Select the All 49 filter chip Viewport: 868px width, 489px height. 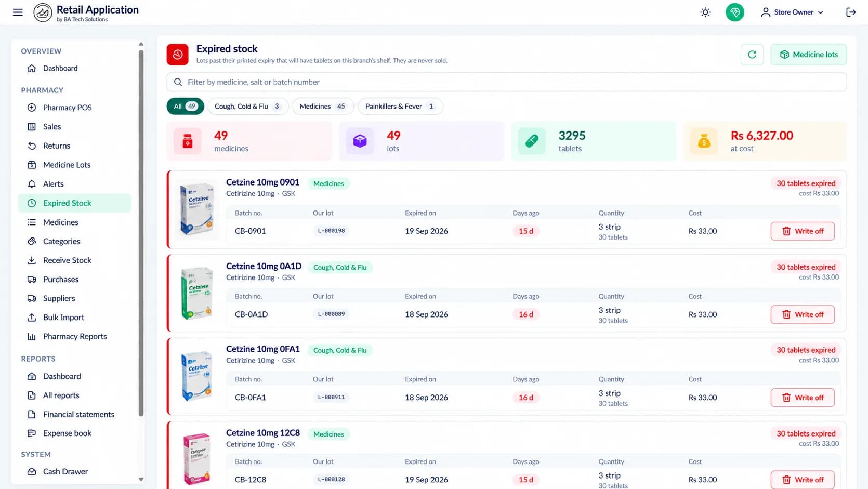(x=185, y=107)
